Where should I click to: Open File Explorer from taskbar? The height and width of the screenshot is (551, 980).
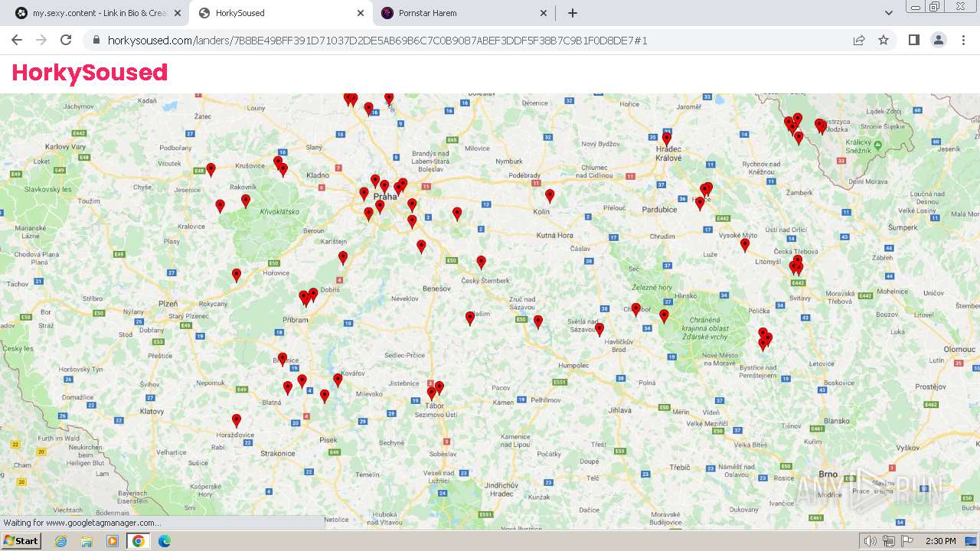(x=87, y=541)
